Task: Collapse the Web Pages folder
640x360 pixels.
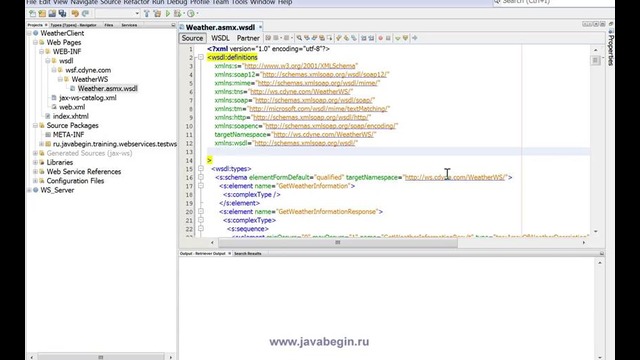Action: tap(35, 42)
